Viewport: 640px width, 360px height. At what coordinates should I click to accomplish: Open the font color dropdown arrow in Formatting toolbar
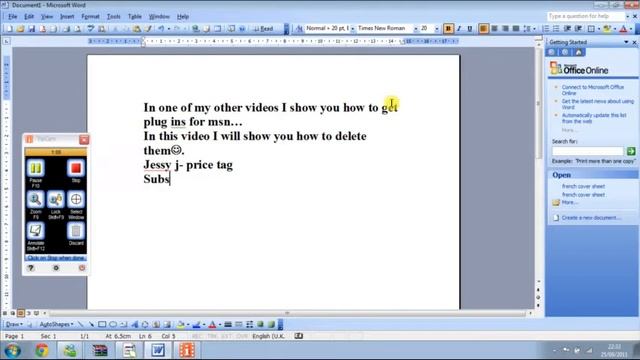coord(631,29)
